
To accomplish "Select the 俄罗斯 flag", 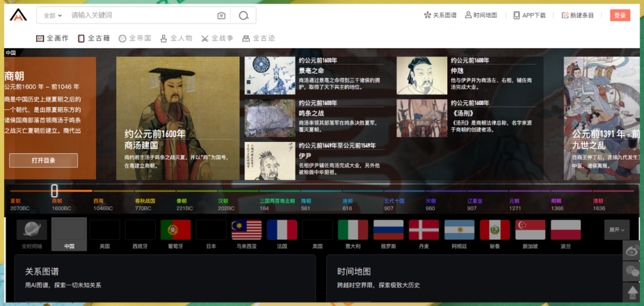I will [389, 230].
